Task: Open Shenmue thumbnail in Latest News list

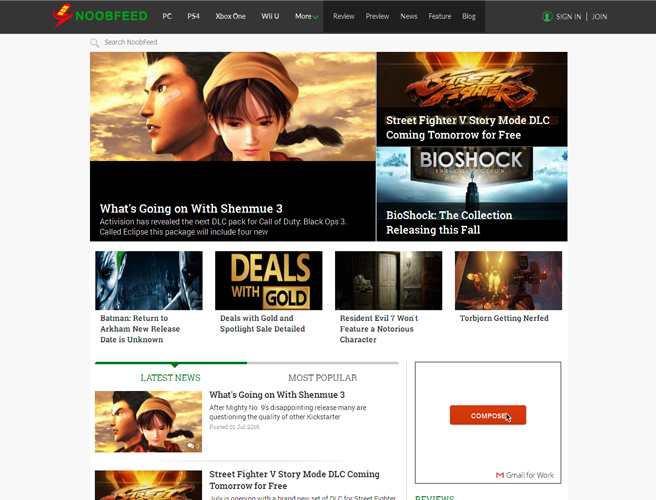Action: click(149, 421)
